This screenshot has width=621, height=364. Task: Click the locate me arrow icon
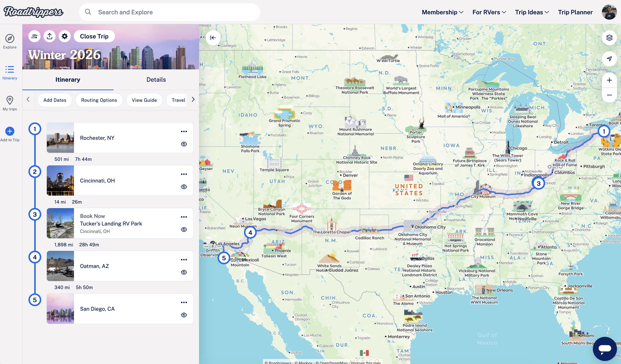pyautogui.click(x=609, y=59)
